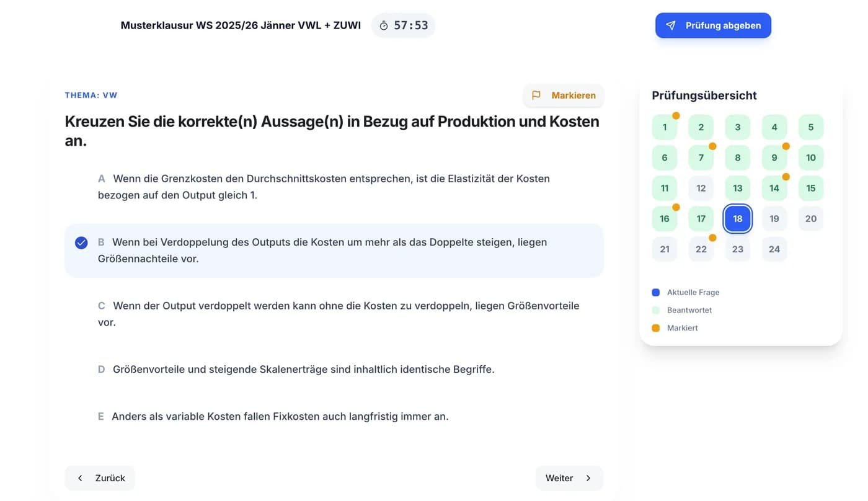
Task: Select question 13 tile
Action: (x=738, y=188)
